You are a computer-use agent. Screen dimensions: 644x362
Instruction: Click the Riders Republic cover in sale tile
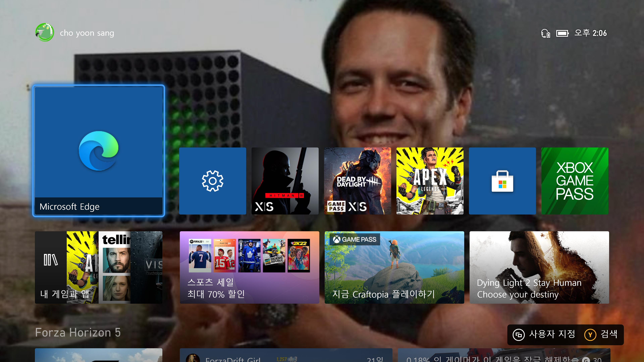click(x=274, y=255)
